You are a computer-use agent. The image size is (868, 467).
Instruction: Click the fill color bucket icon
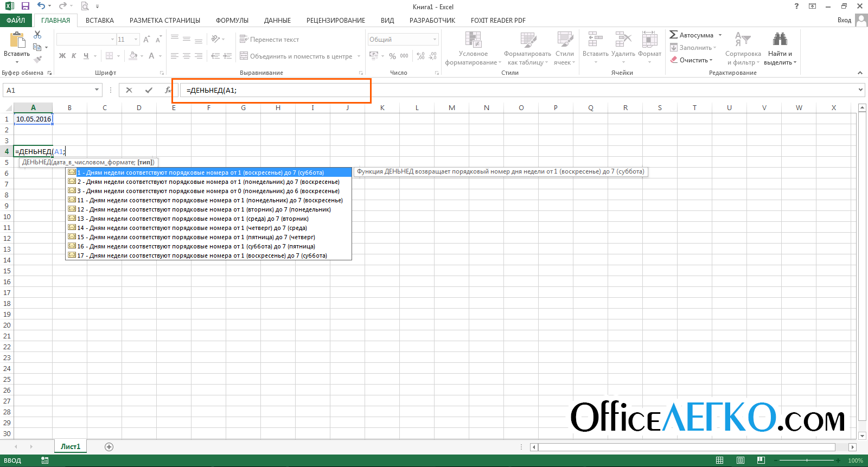pyautogui.click(x=133, y=56)
